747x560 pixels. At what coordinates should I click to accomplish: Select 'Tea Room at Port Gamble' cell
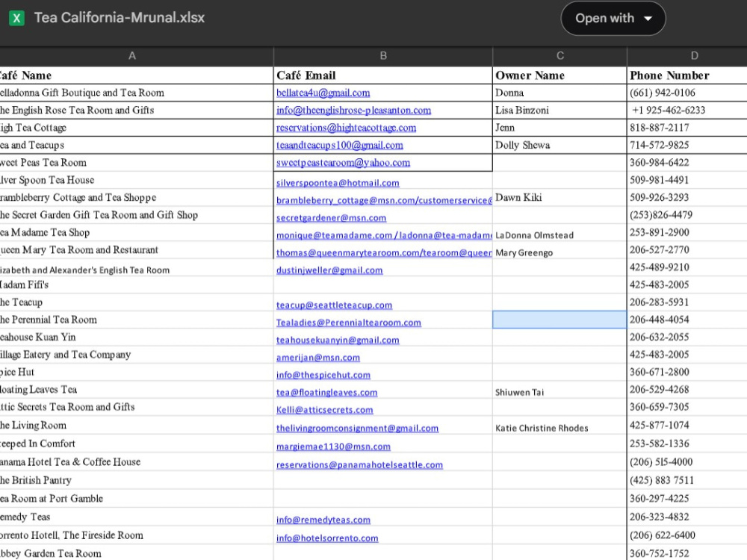click(x=137, y=499)
